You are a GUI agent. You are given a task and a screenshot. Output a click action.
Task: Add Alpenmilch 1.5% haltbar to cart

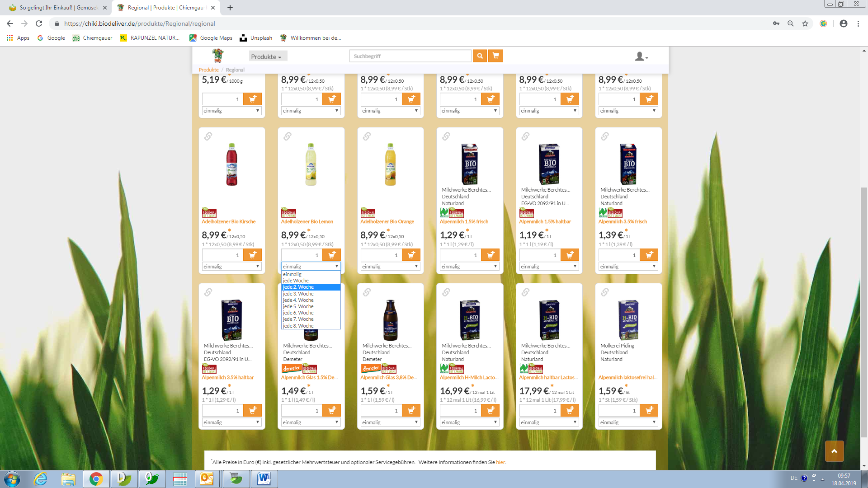[x=570, y=255]
